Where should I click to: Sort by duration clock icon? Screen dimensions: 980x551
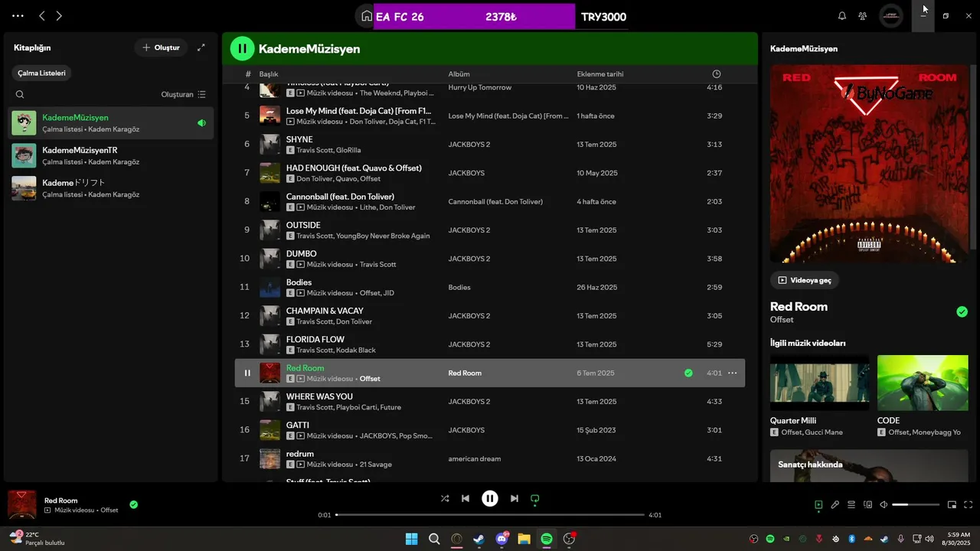tap(717, 74)
